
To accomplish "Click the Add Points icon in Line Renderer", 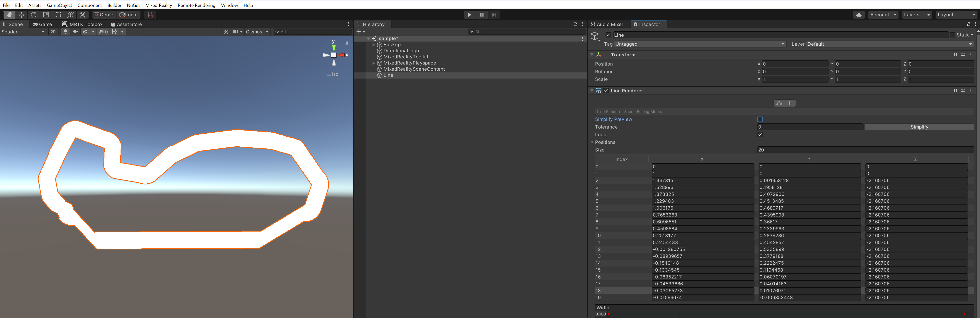I will click(790, 103).
